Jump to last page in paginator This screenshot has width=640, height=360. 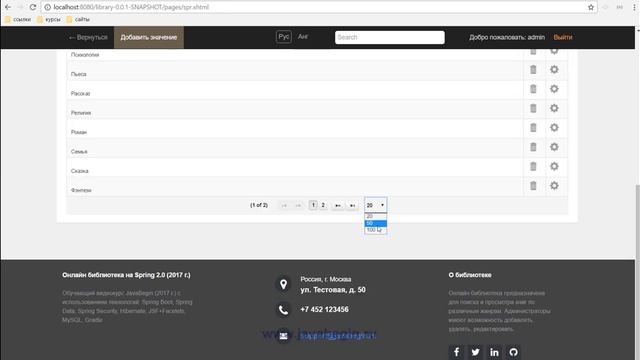point(352,205)
